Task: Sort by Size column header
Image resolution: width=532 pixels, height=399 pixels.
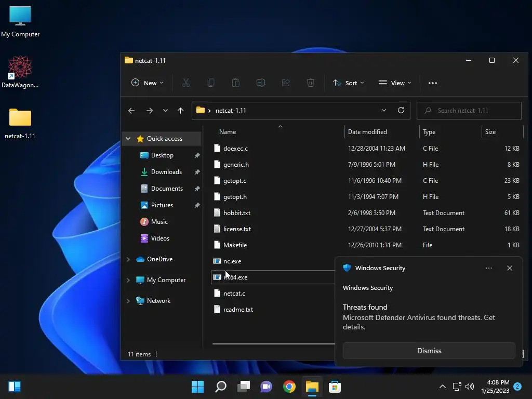Action: coord(490,132)
